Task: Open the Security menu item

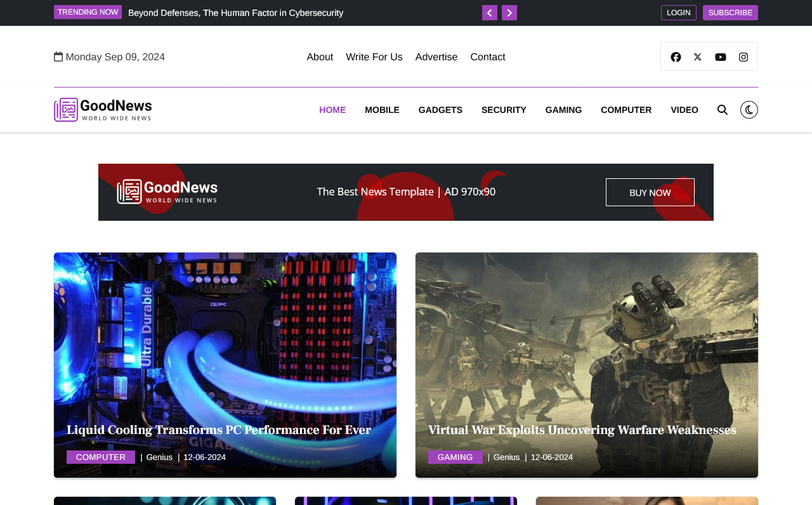Action: click(504, 110)
